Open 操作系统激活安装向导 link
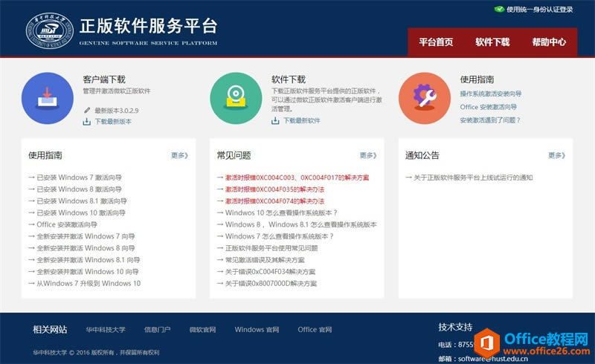Viewport: 595px width, 364px height. coord(491,94)
